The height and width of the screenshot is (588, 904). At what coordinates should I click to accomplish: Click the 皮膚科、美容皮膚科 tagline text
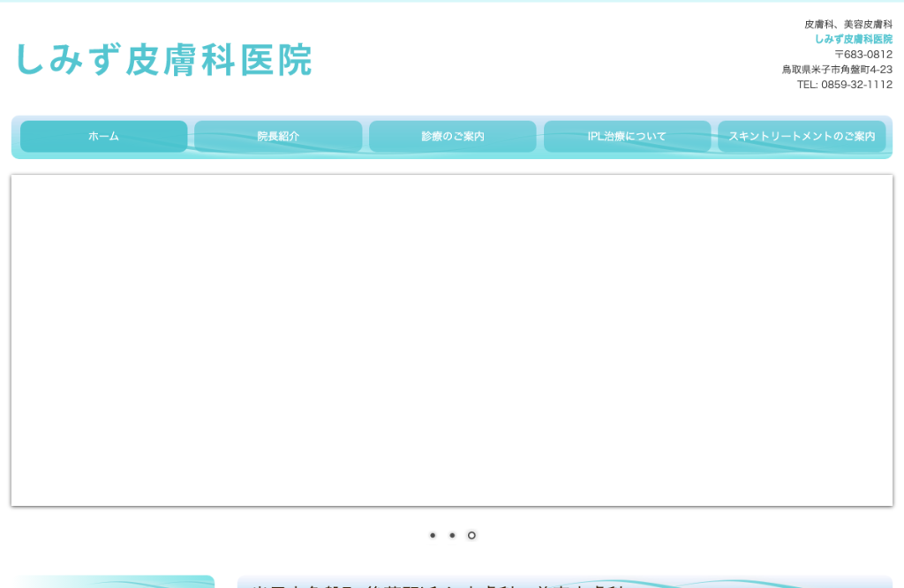[848, 24]
